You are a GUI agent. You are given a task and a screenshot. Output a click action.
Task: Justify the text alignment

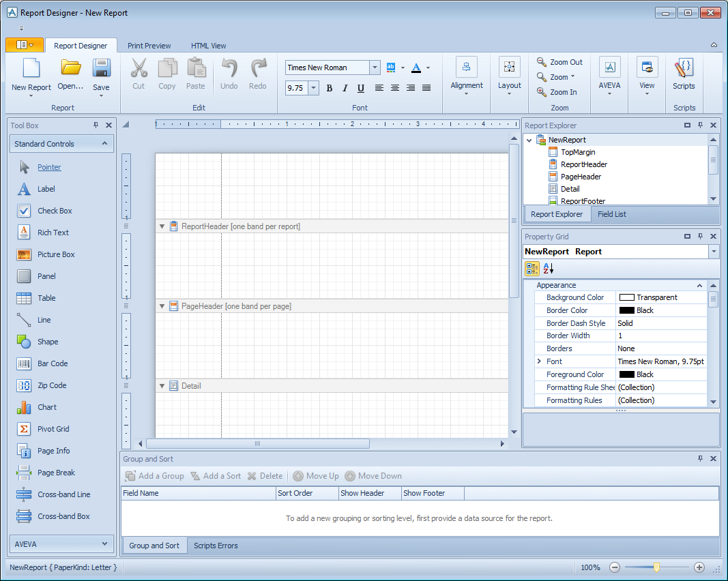[x=426, y=88]
